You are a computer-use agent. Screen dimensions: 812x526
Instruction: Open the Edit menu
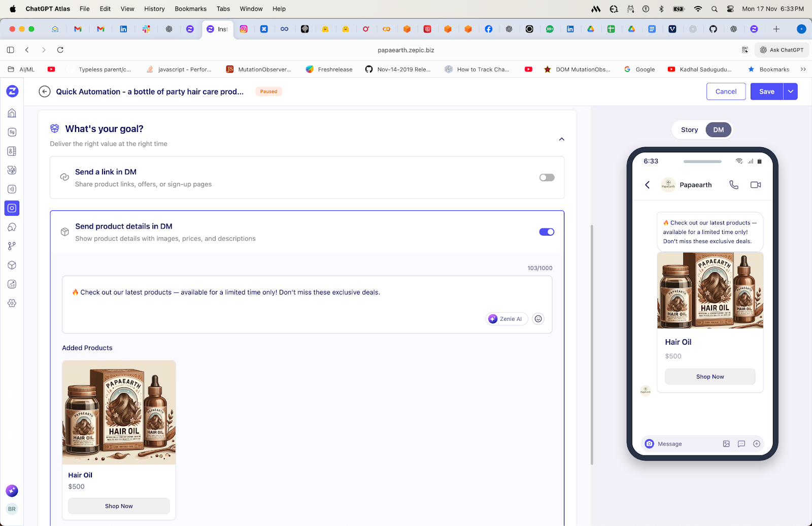(105, 9)
